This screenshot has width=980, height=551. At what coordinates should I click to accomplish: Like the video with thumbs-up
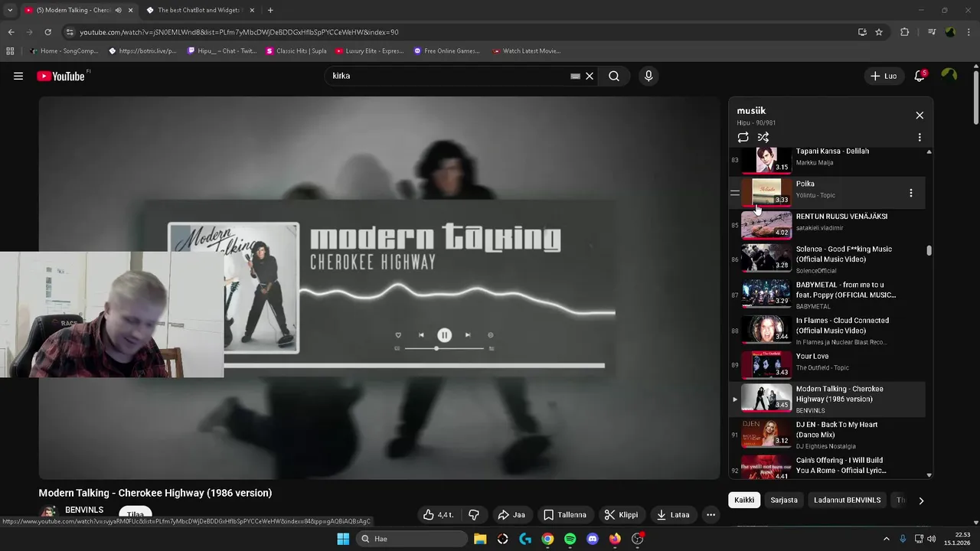(439, 515)
